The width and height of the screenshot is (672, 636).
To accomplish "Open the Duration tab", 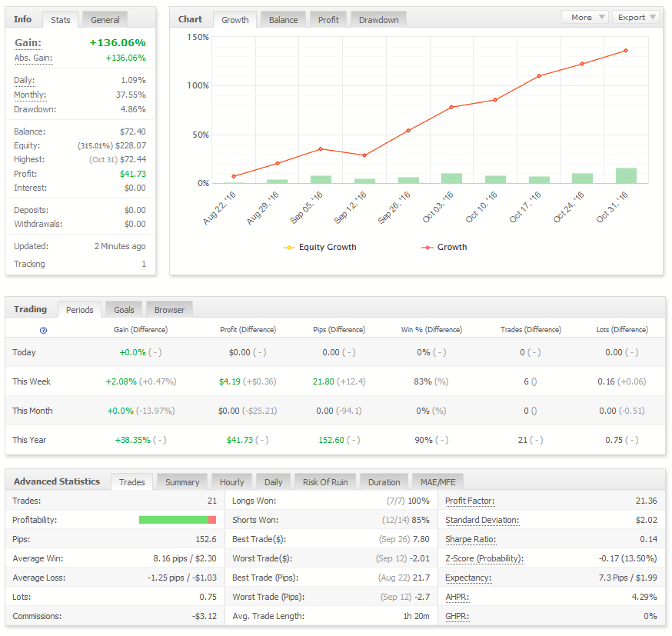I will point(384,481).
